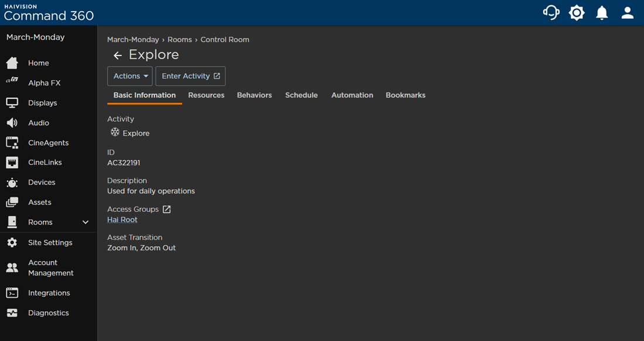The height and width of the screenshot is (341, 644).
Task: Open the Bookmarks tab
Action: coord(405,95)
